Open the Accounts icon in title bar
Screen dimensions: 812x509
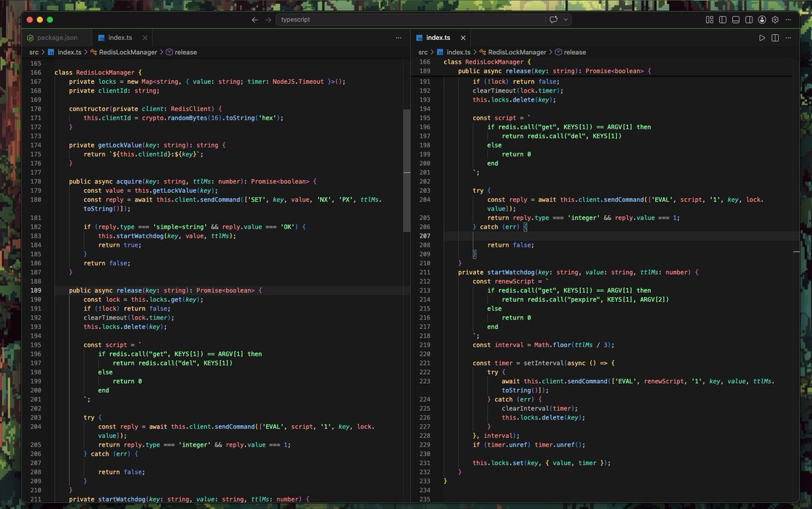pos(762,20)
